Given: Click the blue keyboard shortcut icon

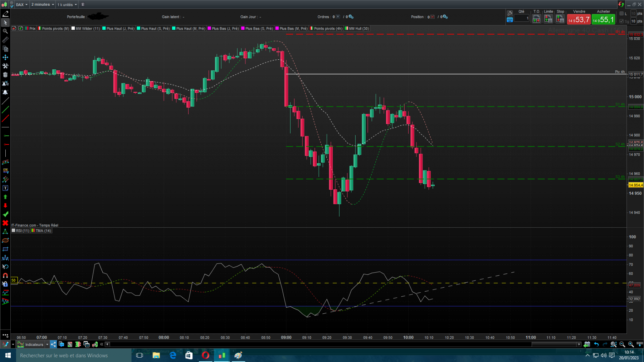Looking at the screenshot, I should (x=510, y=20).
